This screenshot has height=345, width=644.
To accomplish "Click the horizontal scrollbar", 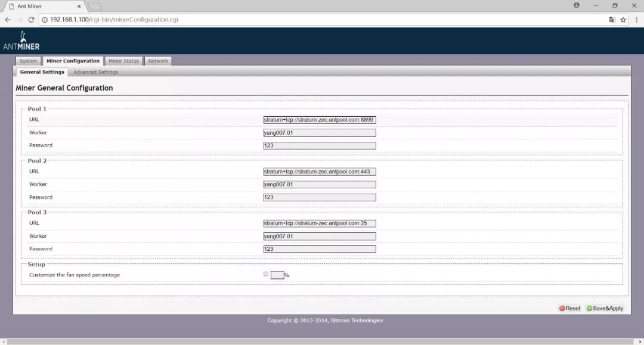I will click(x=320, y=341).
